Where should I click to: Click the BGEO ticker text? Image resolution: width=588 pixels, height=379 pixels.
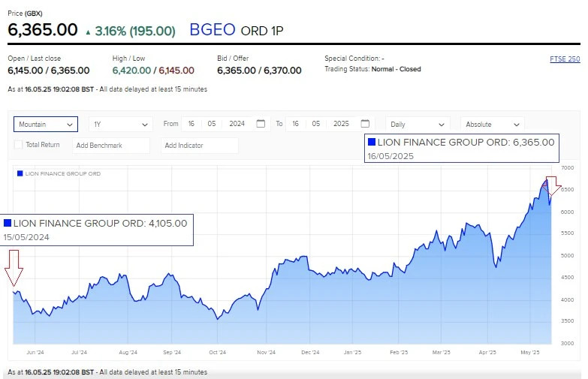click(x=213, y=29)
